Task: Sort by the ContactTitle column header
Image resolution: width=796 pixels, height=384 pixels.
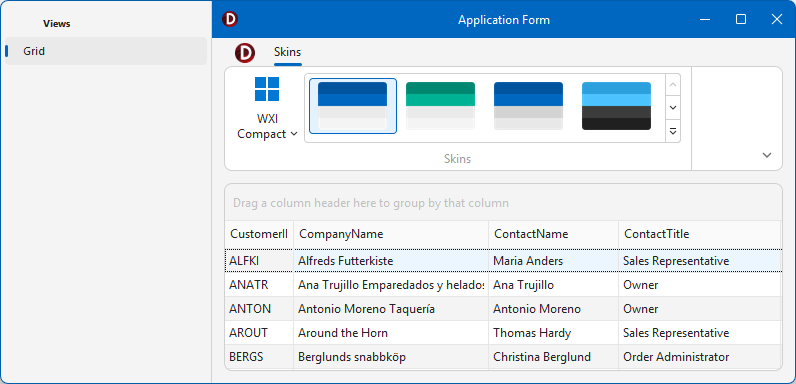Action: pyautogui.click(x=699, y=234)
